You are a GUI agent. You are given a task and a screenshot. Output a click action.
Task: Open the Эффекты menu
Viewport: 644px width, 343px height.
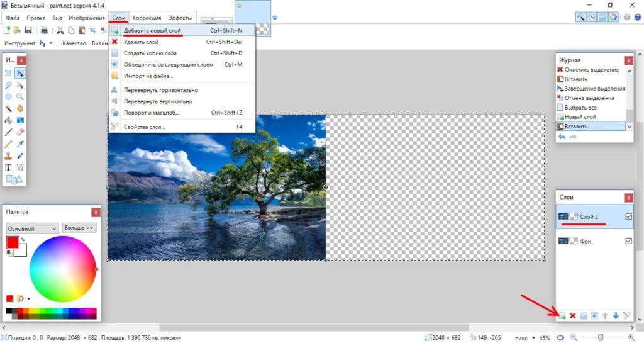coord(180,18)
